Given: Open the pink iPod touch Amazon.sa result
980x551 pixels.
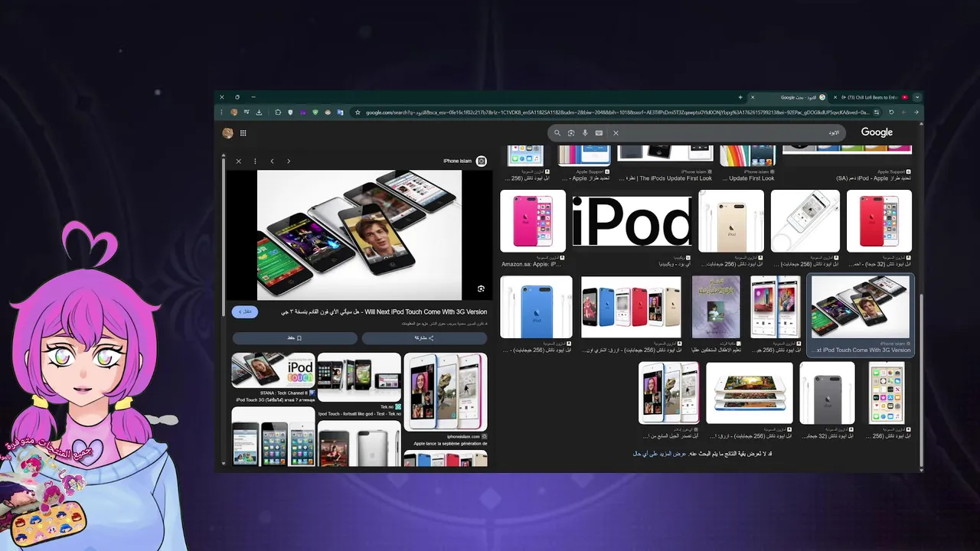Looking at the screenshot, I should click(533, 221).
